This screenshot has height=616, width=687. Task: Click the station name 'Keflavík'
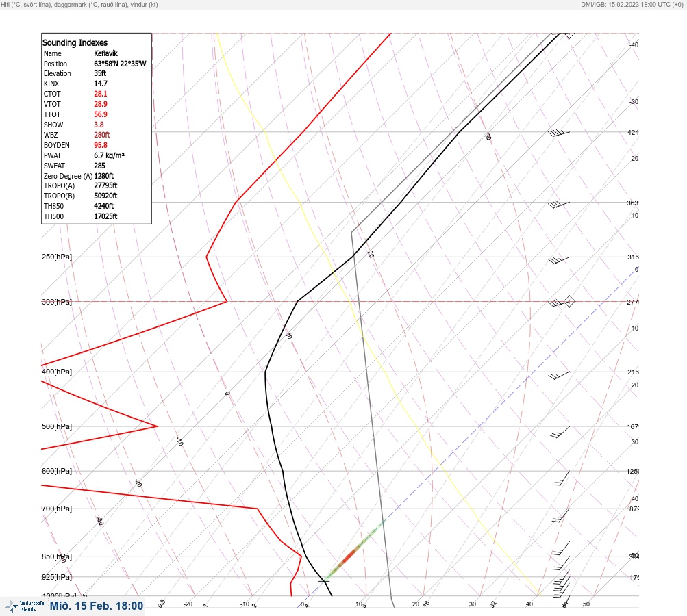(105, 53)
